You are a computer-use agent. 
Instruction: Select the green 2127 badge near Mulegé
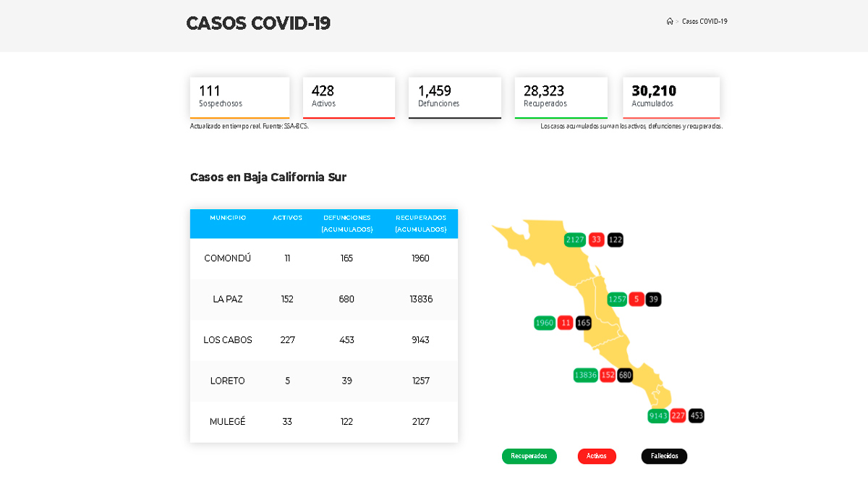point(574,239)
